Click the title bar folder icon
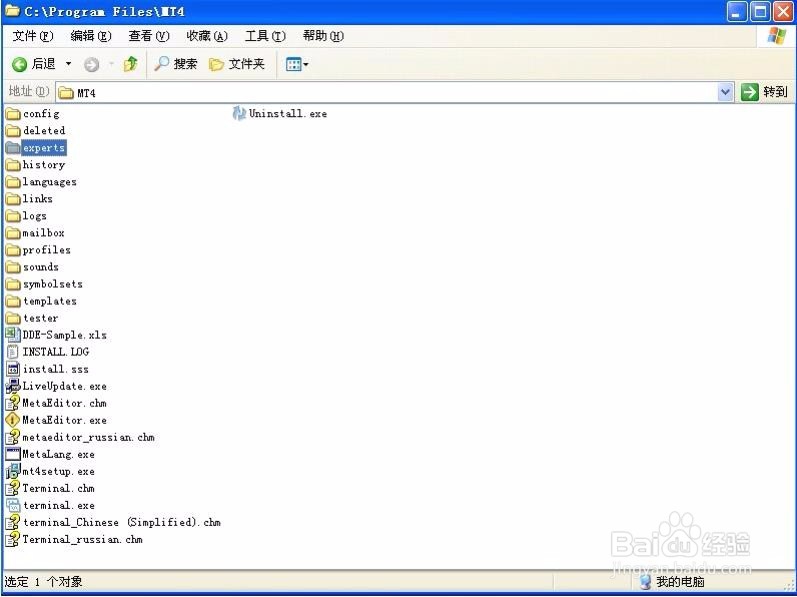Image resolution: width=797 pixels, height=597 pixels. point(12,11)
